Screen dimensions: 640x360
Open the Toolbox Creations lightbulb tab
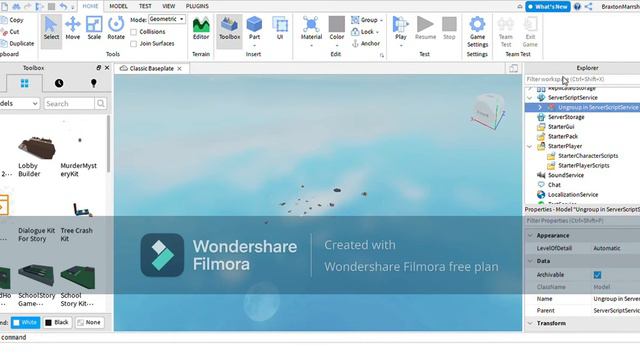pos(93,83)
